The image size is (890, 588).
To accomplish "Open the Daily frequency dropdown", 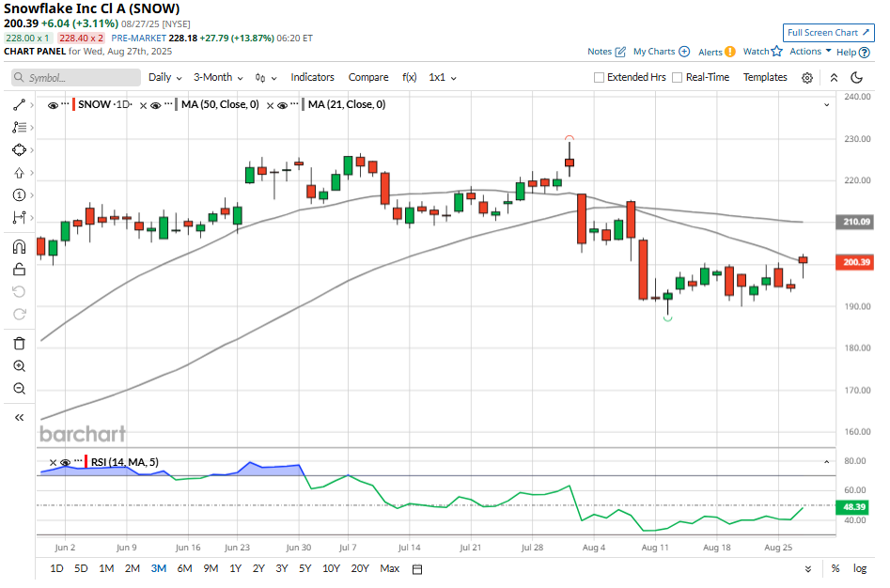I will click(x=165, y=77).
